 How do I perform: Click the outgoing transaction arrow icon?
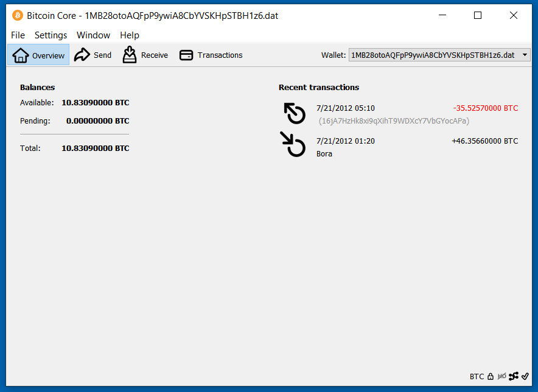[x=295, y=113]
